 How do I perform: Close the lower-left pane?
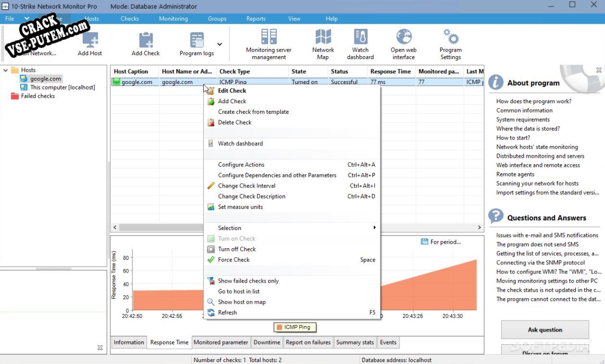100,348
